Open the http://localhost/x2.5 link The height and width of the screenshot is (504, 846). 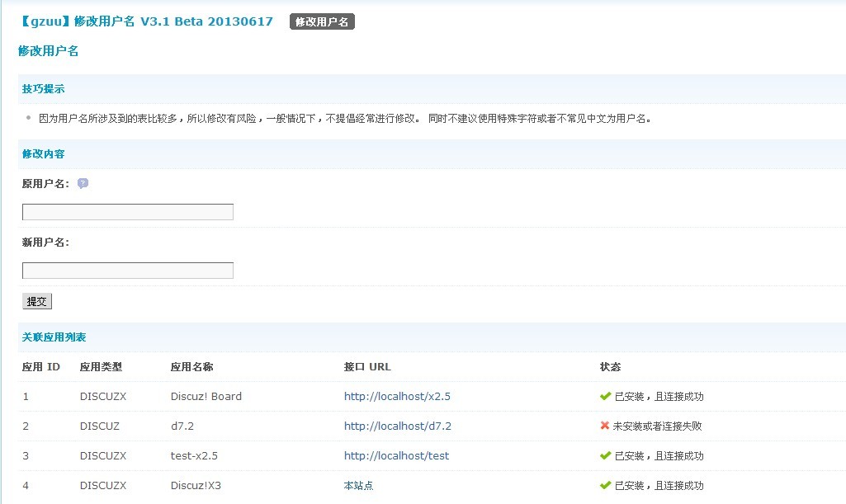(x=397, y=396)
